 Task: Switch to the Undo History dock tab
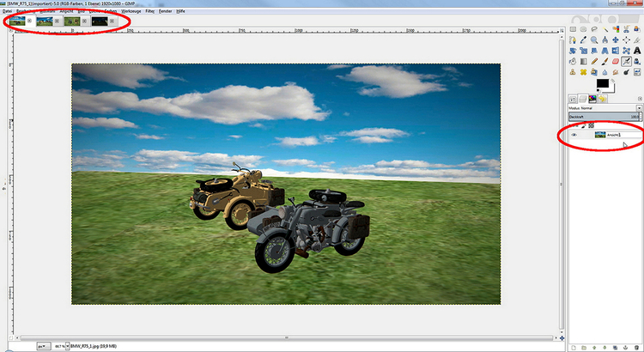click(602, 99)
